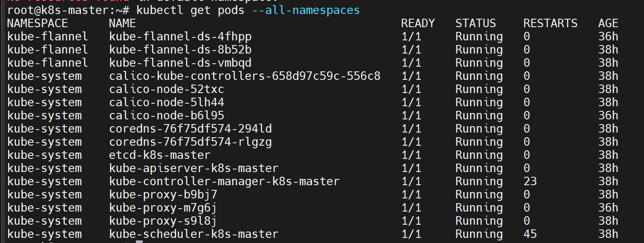This screenshot has height=243, width=644.
Task: Click the READY column header
Action: click(418, 23)
